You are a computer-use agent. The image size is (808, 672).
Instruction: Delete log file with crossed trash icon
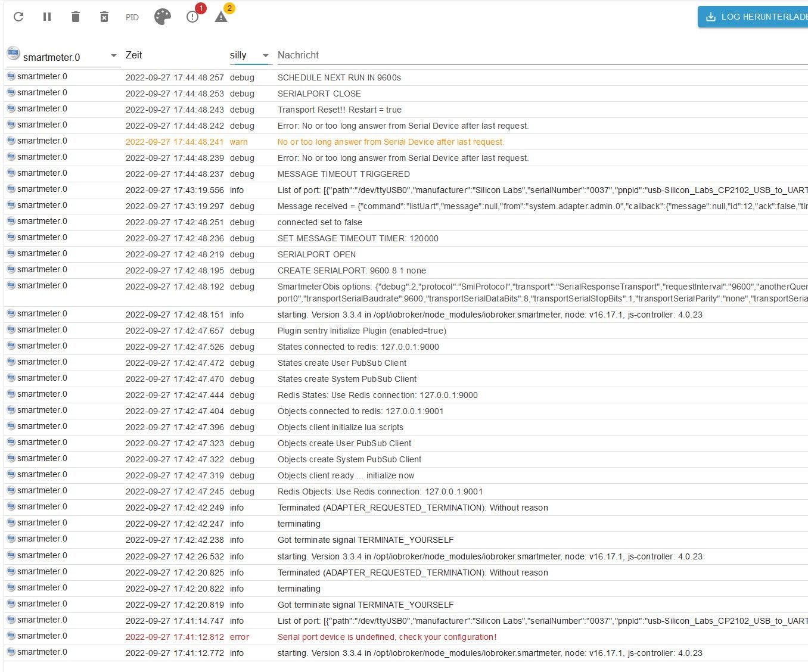104,17
